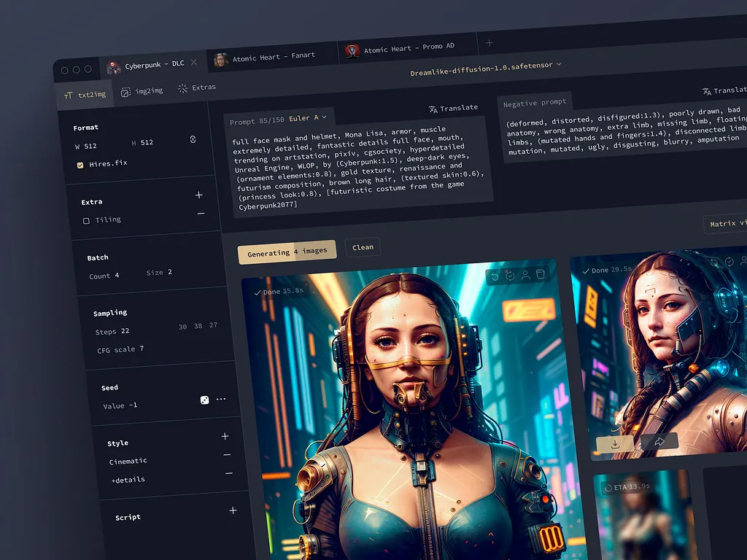Click the dice icon to randomize seed
Viewport: 747px width, 560px height.
(205, 400)
